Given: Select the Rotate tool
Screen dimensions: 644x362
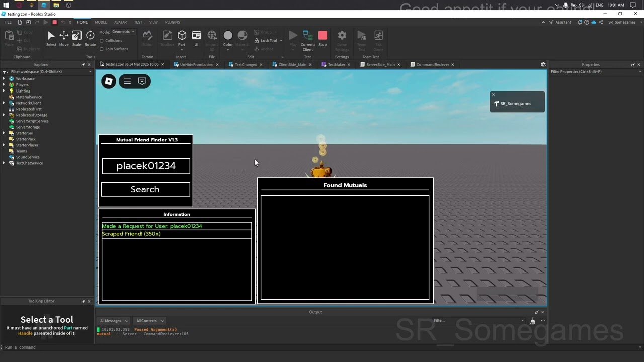Looking at the screenshot, I should tap(90, 39).
